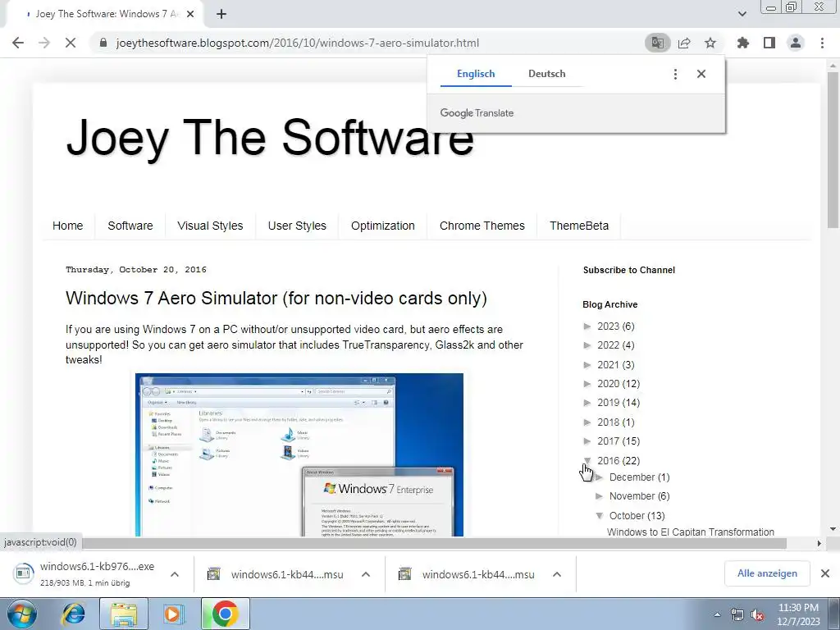Click the Alle anzeigen downloads button
Image resolution: width=840 pixels, height=630 pixels.
pos(767,573)
